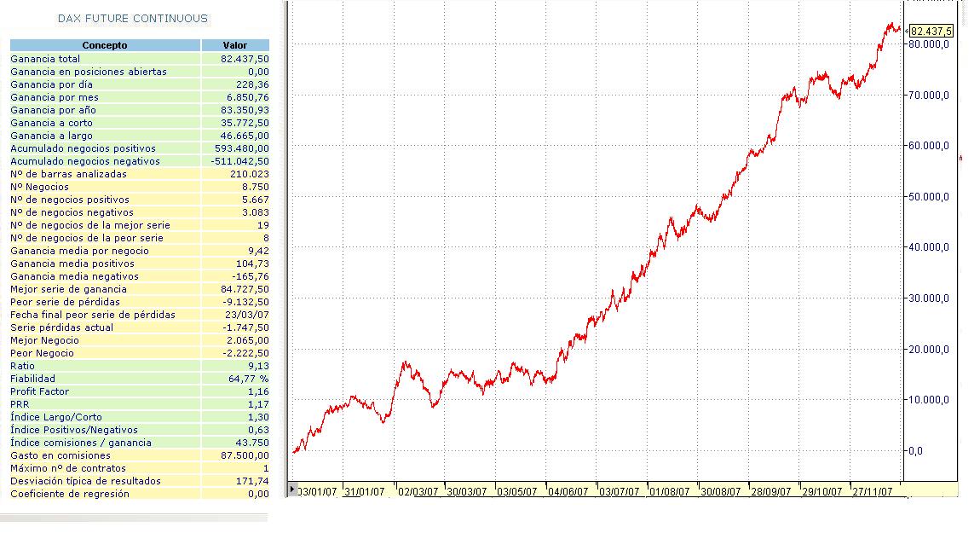This screenshot has height=533, width=980.
Task: Click the chart scroll arrow at bottom-left
Action: [x=292, y=489]
